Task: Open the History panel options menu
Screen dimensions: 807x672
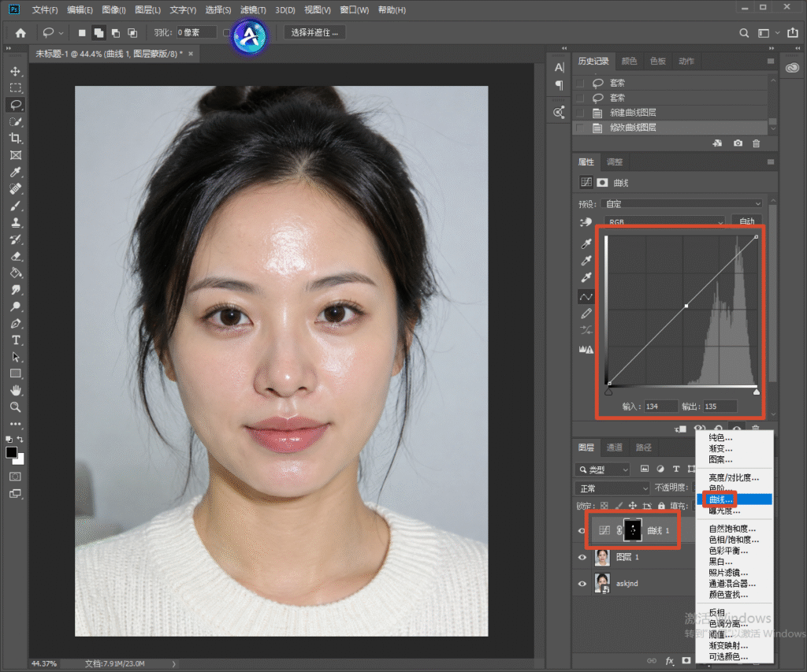Action: point(771,61)
